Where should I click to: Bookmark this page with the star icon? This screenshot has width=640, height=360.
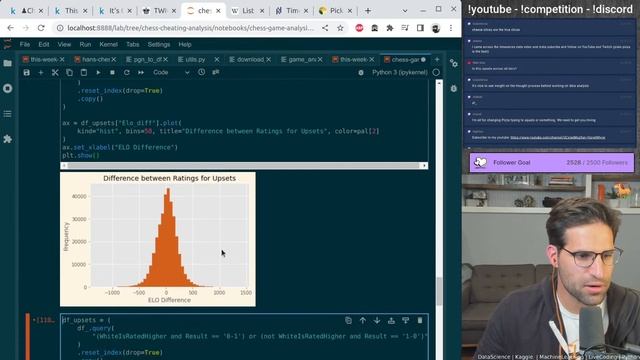[340, 28]
